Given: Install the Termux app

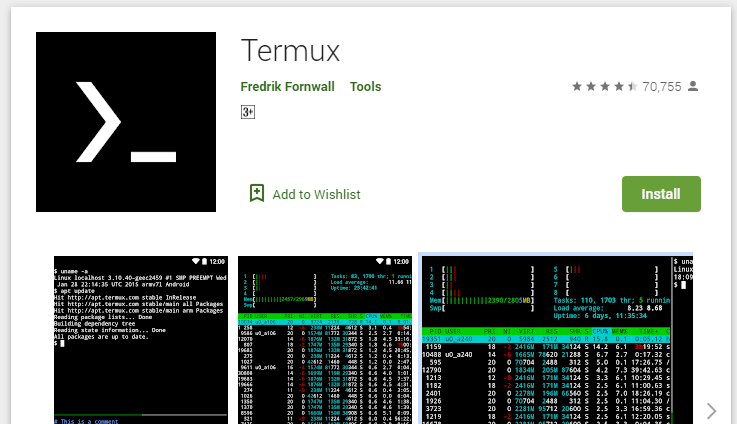Looking at the screenshot, I should point(661,194).
